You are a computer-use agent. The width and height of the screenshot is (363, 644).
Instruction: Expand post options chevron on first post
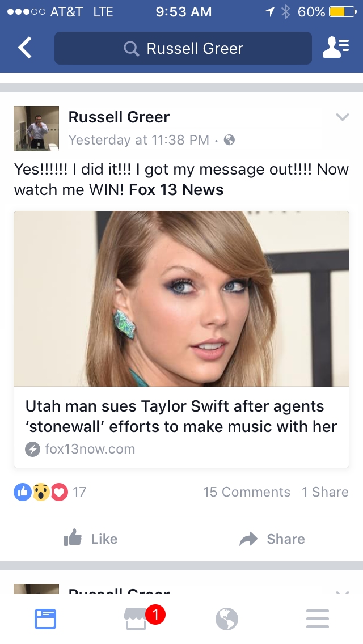point(342,117)
